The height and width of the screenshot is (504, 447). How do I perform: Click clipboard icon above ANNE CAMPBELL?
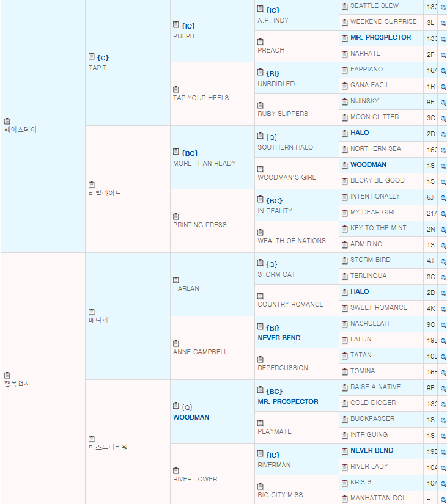[x=175, y=343]
